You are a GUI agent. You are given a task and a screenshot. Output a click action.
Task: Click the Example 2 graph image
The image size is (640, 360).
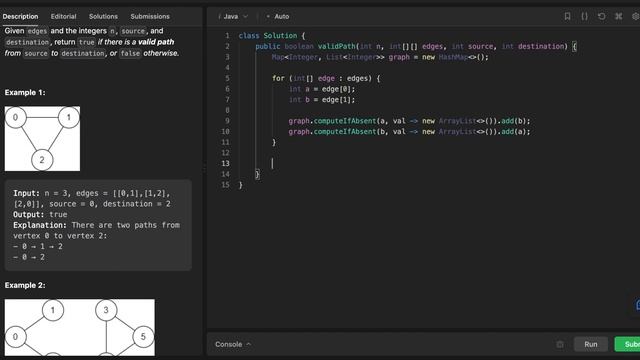[80, 327]
